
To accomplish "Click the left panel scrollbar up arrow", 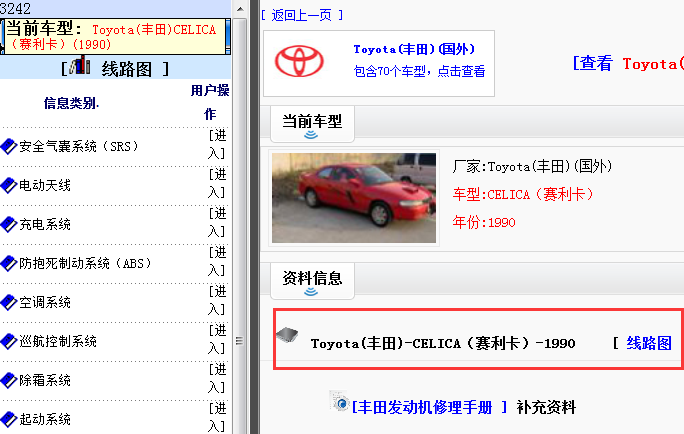I will click(239, 9).
